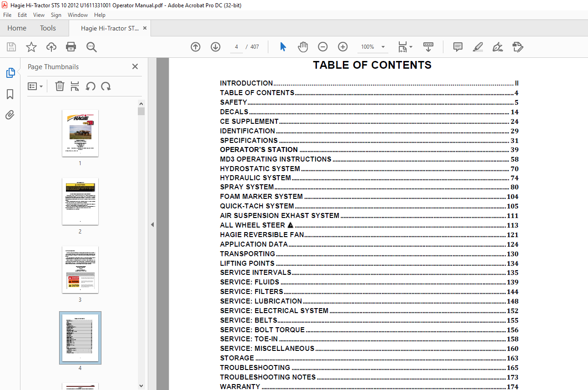This screenshot has width=588, height=390.
Task: Open the Page Thumbnails panel icon
Action: 10,73
